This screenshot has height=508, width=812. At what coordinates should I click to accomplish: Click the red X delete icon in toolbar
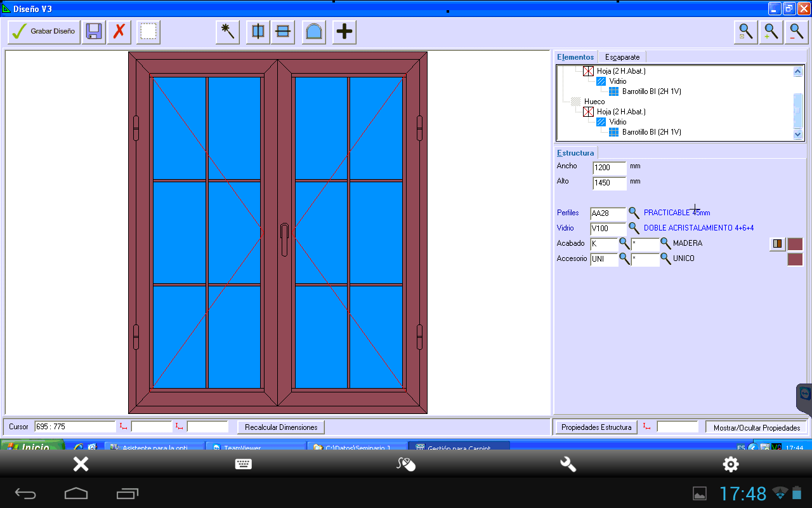(x=119, y=32)
